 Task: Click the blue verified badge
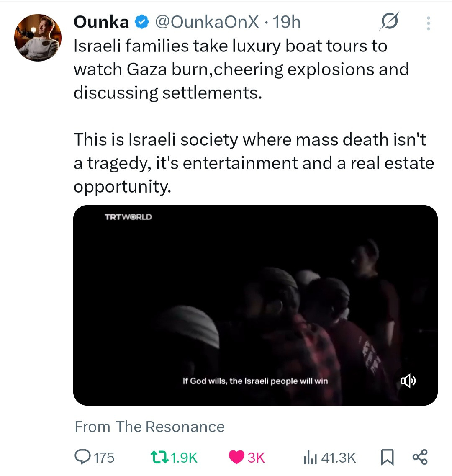point(142,22)
